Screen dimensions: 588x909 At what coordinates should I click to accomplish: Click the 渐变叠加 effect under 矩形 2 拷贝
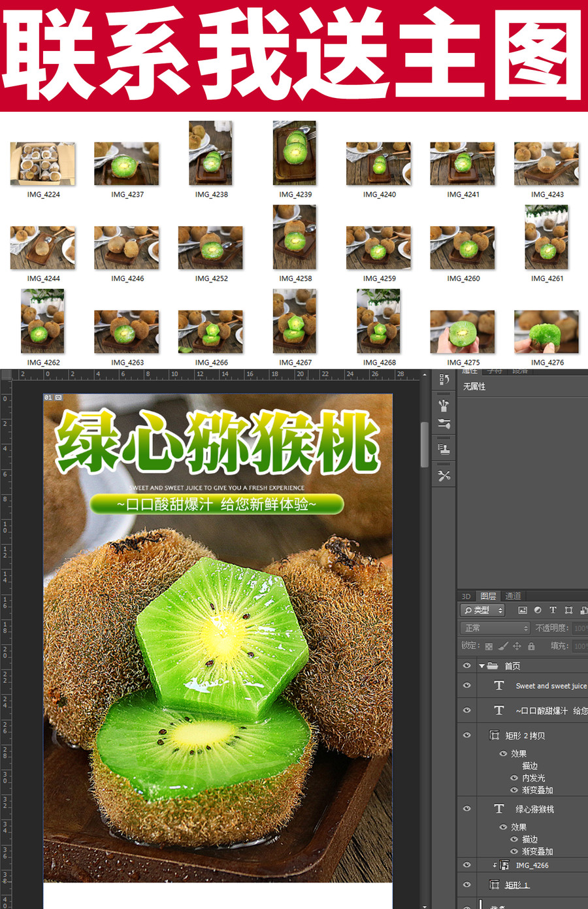tap(538, 791)
